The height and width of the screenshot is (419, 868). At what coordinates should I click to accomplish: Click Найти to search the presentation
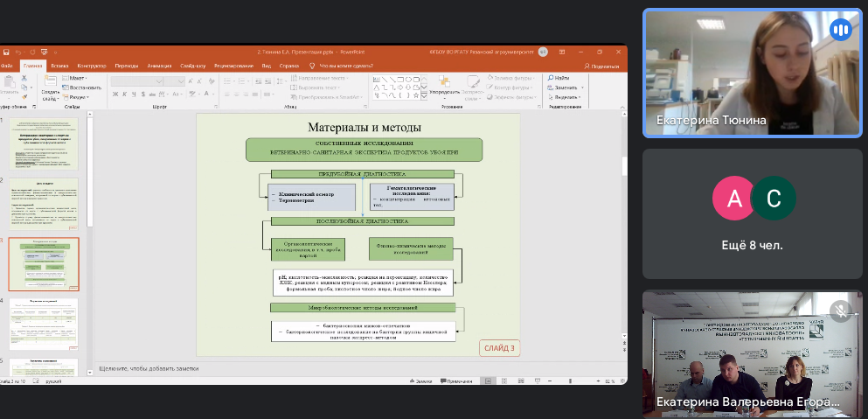coord(558,78)
